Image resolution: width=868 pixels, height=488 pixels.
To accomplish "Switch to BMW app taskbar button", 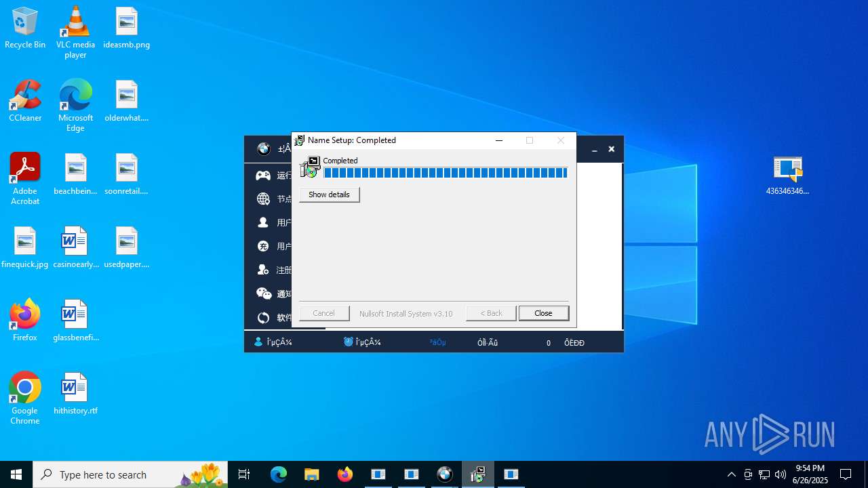I will 445,474.
